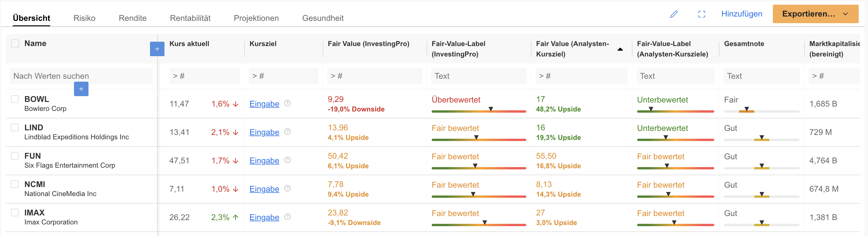Open the Rendite tab

tap(132, 18)
